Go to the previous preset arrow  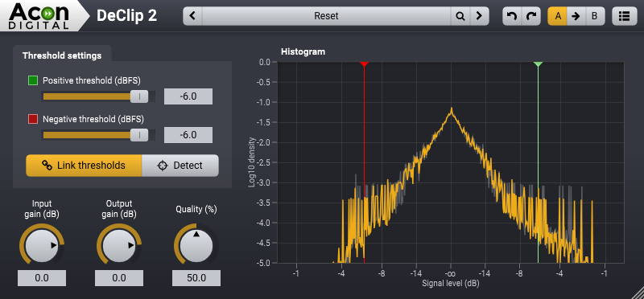(192, 16)
